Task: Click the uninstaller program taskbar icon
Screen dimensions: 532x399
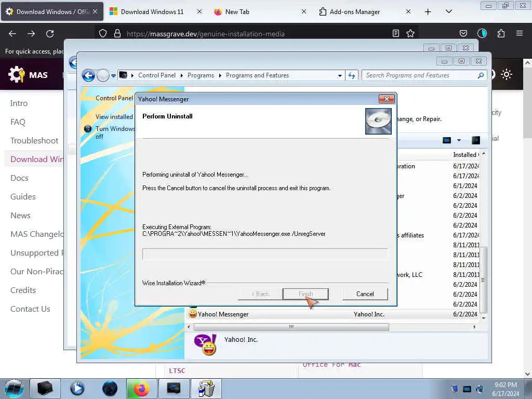Action: pos(206,389)
